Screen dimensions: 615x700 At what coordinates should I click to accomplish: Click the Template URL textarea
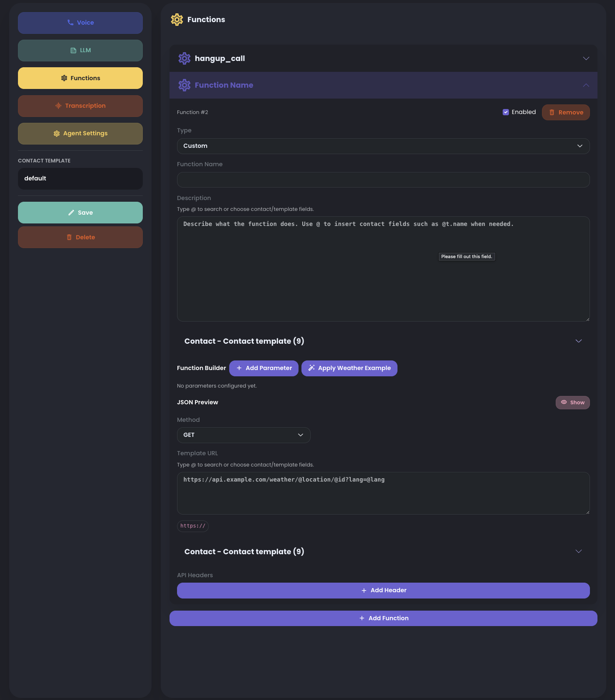pyautogui.click(x=383, y=493)
